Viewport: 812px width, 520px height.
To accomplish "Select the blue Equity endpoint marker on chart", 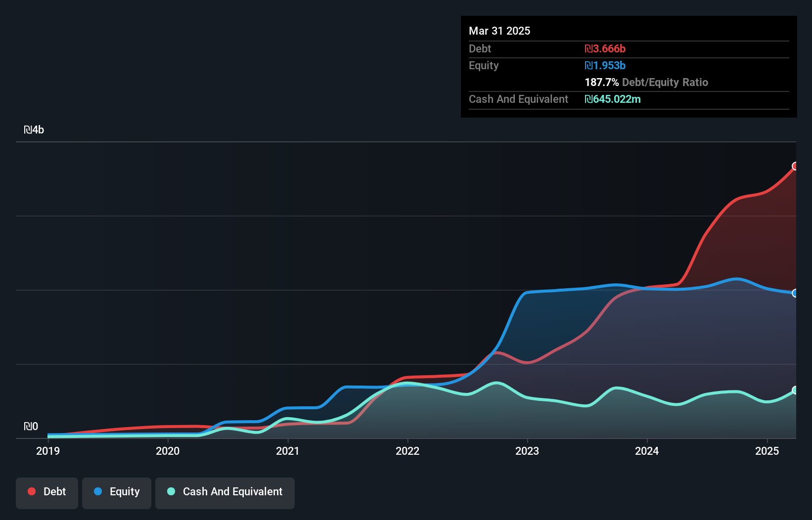I will click(x=795, y=293).
